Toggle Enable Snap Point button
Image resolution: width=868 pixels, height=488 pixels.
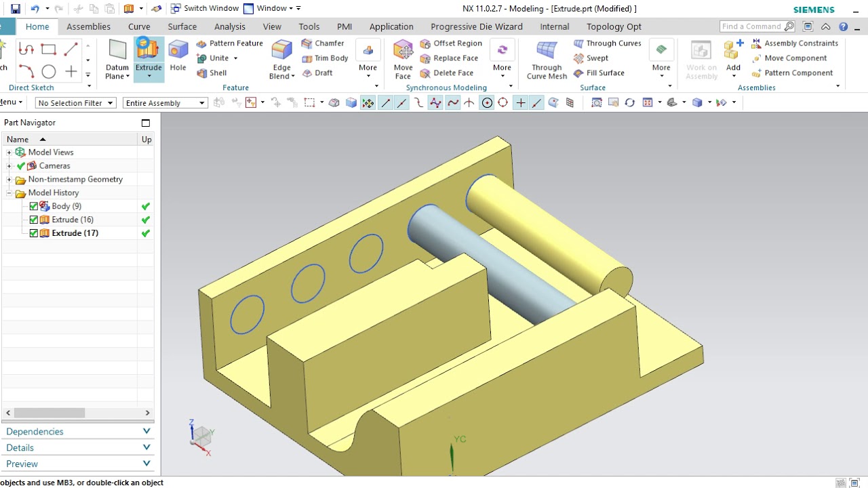point(368,103)
